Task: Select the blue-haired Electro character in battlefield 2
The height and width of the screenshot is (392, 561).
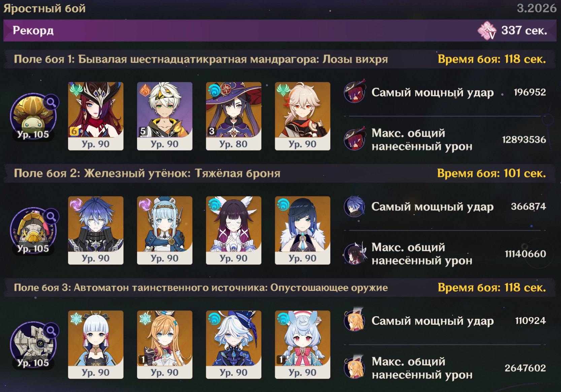Action: click(x=96, y=230)
